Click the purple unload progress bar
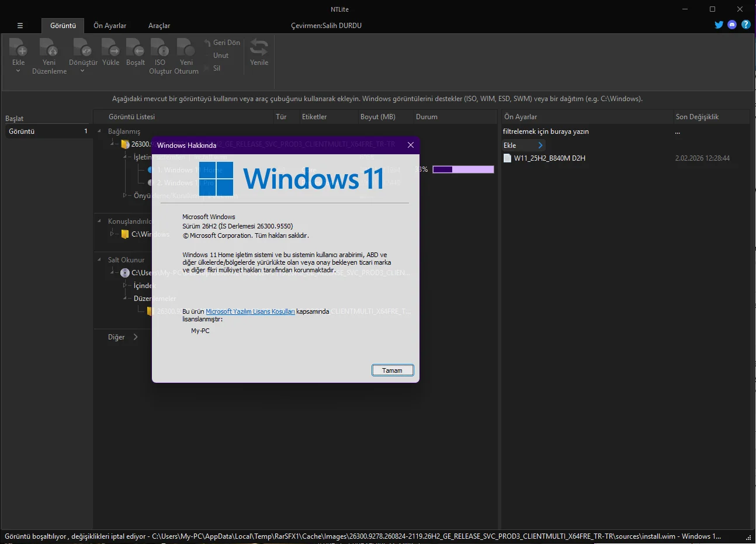 463,169
